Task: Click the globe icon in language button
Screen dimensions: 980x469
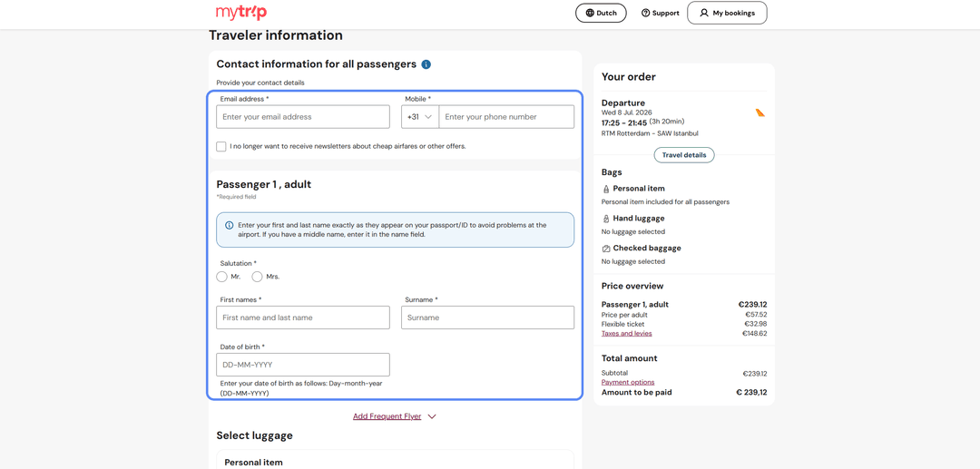Action: click(590, 13)
